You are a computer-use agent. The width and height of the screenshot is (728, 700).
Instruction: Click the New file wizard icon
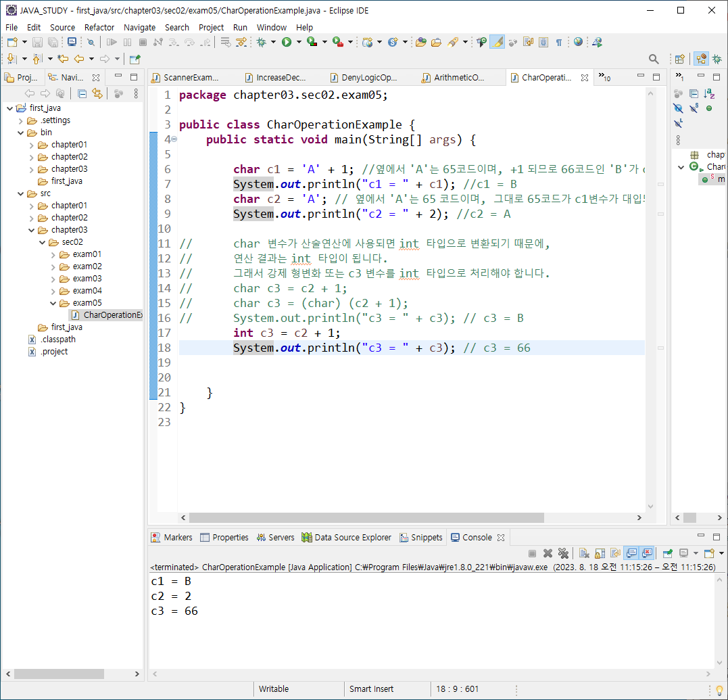(x=13, y=42)
